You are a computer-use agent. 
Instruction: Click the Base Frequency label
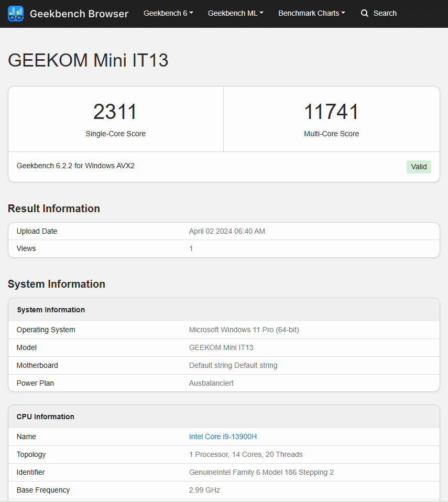43,490
